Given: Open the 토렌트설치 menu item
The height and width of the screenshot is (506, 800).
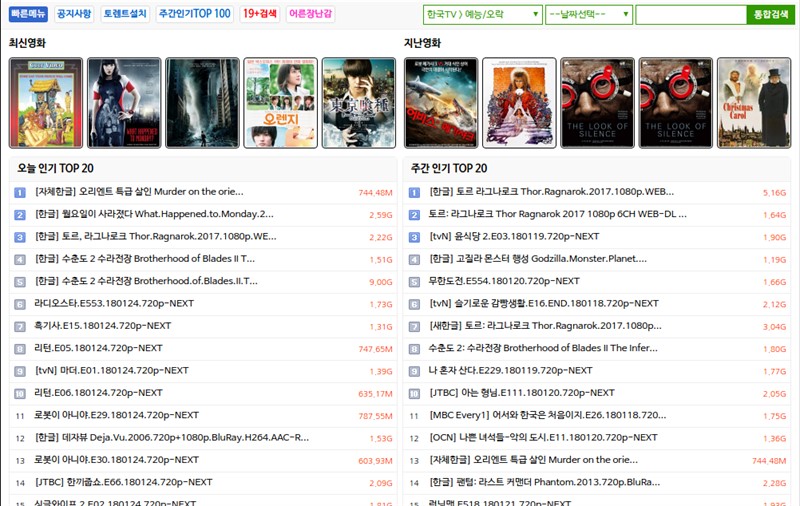Looking at the screenshot, I should click(x=125, y=14).
